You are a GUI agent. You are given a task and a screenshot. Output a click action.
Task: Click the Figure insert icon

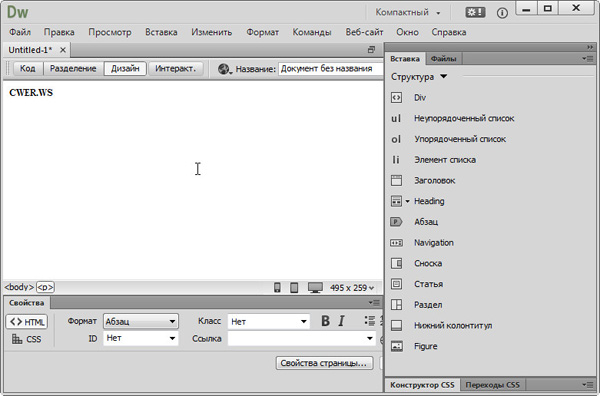pos(396,346)
